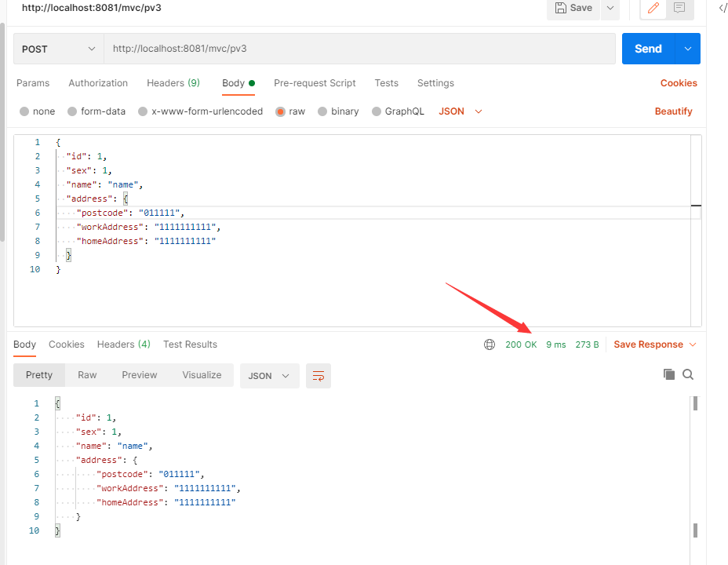The image size is (728, 565).
Task: Toggle line wrap icon in response
Action: tap(318, 376)
